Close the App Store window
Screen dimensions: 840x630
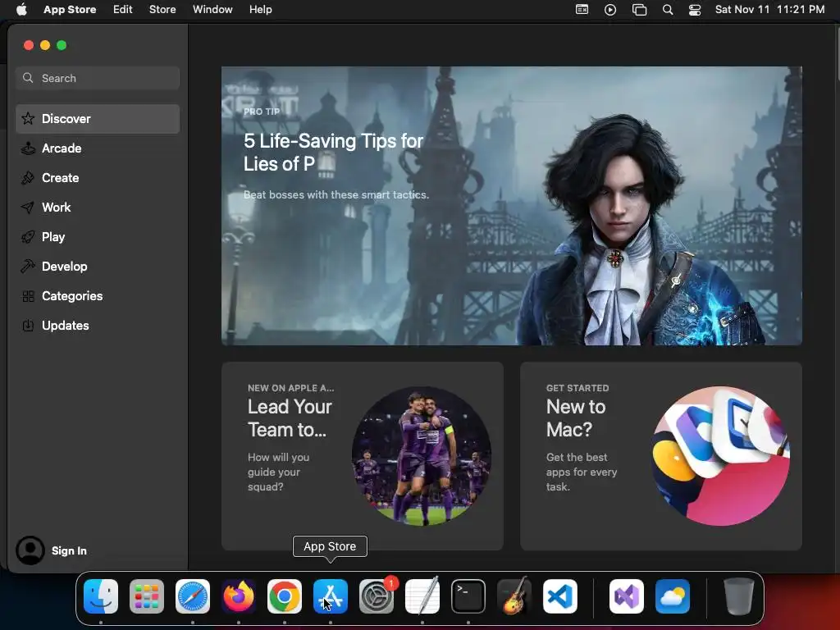tap(29, 46)
